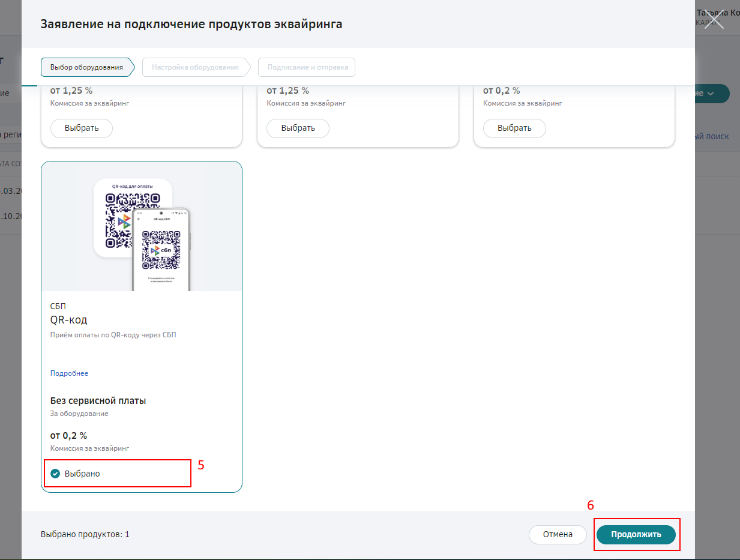Viewport: 740px width, 560px height.
Task: Click the QR-код product illustration
Action: pos(142,226)
